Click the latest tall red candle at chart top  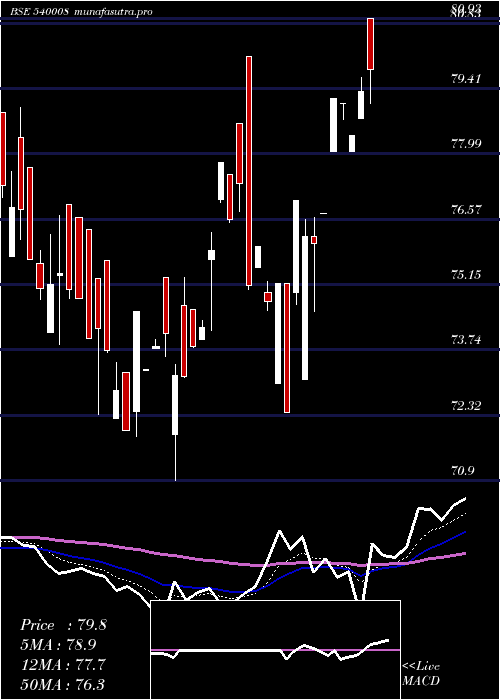point(370,44)
